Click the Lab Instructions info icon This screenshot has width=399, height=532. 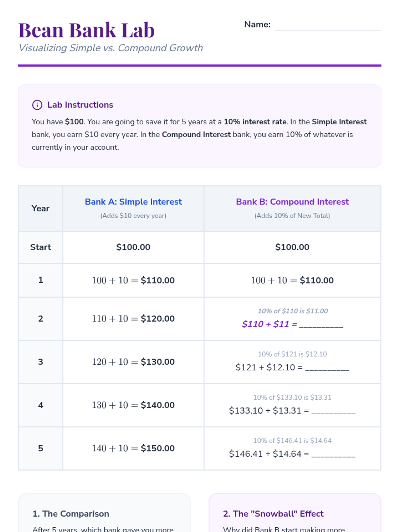[37, 105]
